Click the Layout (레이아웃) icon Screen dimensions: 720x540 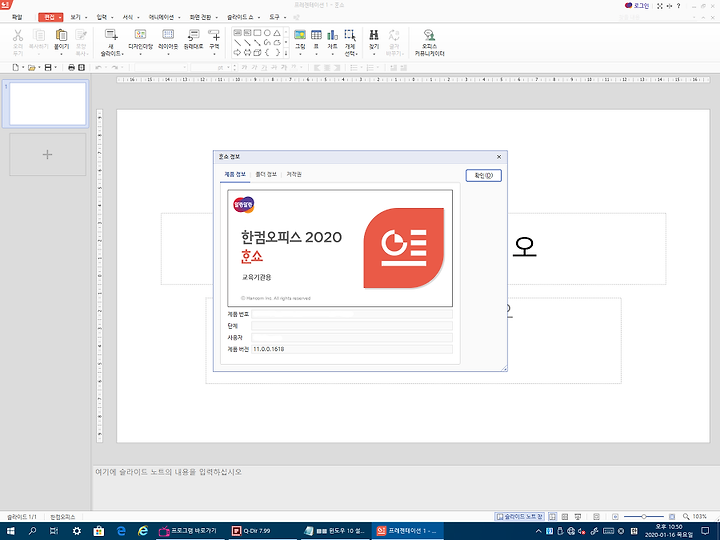click(168, 35)
